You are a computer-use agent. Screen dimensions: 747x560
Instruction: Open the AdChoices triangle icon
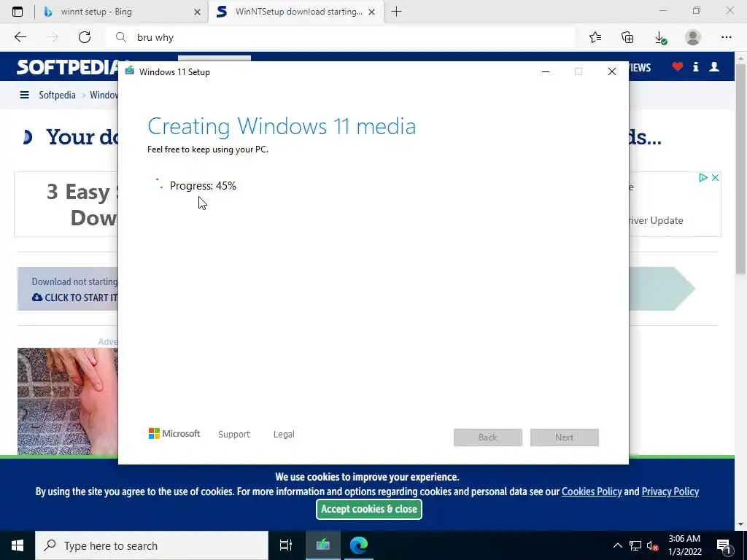click(x=703, y=178)
